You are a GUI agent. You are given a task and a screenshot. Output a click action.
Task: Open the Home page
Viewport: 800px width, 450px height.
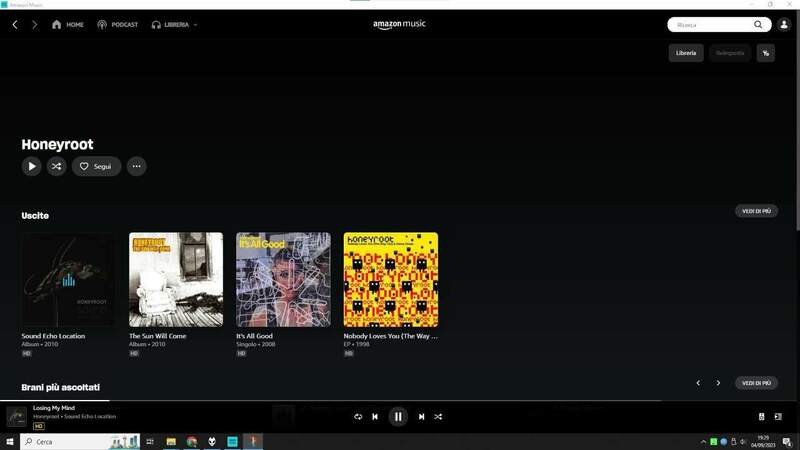[x=68, y=24]
